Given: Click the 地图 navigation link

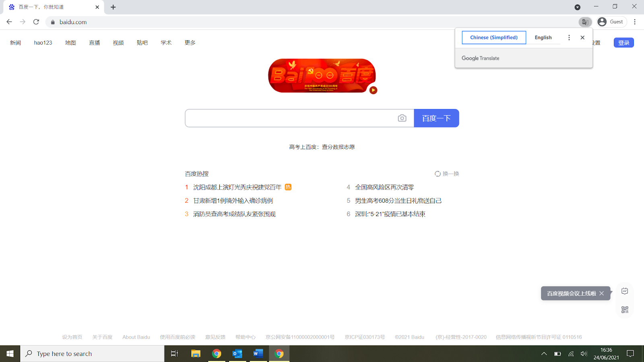Looking at the screenshot, I should pyautogui.click(x=70, y=43).
